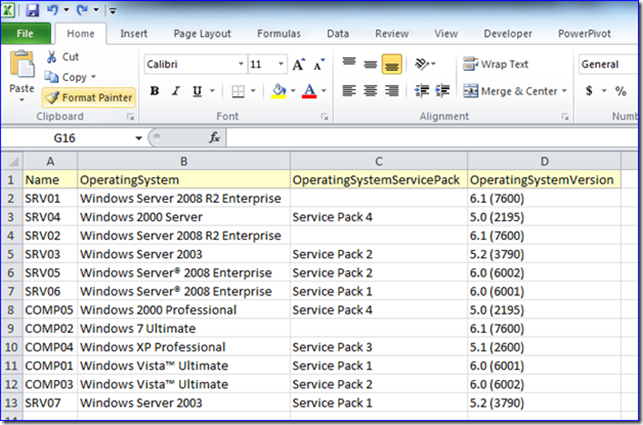
Task: Toggle Align Text Left
Action: [x=349, y=91]
